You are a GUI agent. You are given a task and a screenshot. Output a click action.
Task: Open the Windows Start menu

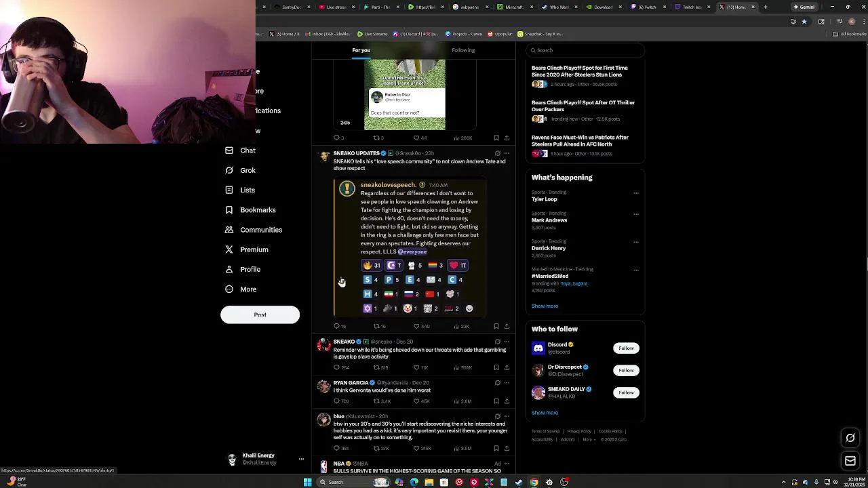tap(307, 482)
